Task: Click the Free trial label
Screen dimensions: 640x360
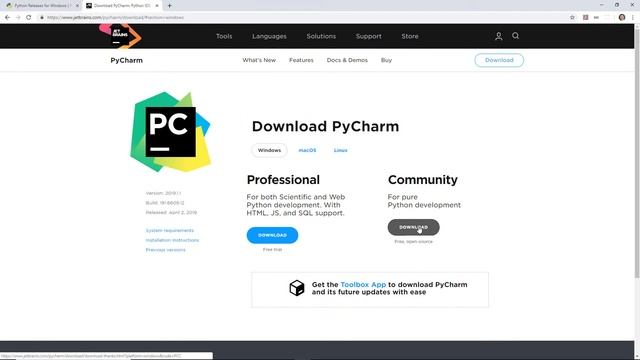Action: point(272,249)
